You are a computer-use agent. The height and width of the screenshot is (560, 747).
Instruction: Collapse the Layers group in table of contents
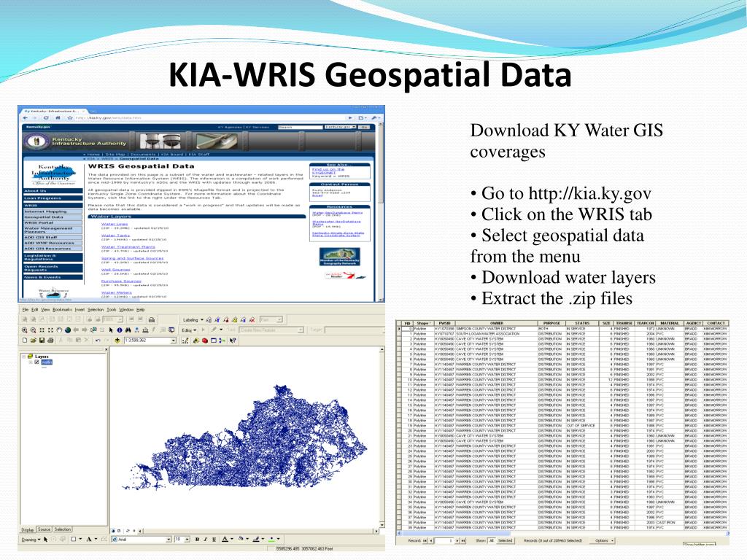[23, 357]
